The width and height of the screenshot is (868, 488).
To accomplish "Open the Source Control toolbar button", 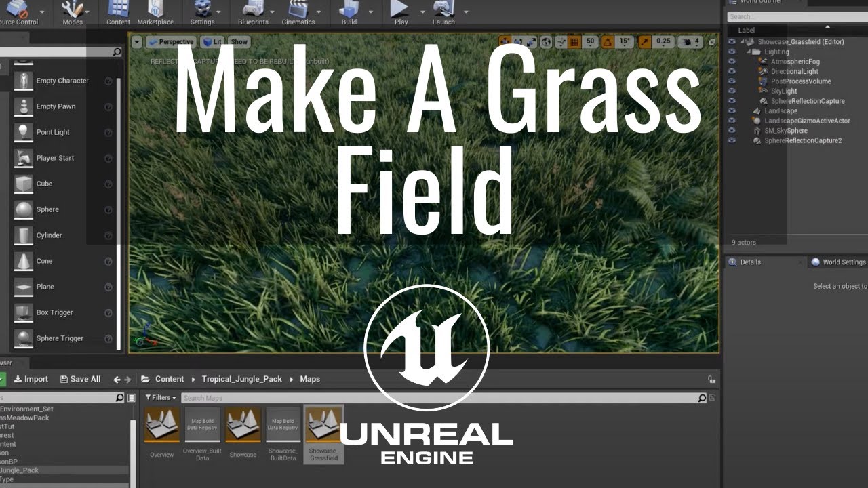I will (x=18, y=14).
